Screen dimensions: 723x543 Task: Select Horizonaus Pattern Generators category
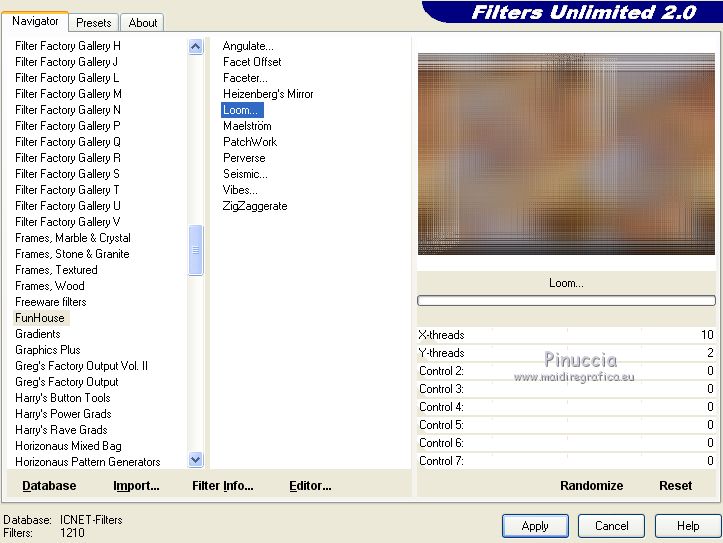(x=88, y=462)
